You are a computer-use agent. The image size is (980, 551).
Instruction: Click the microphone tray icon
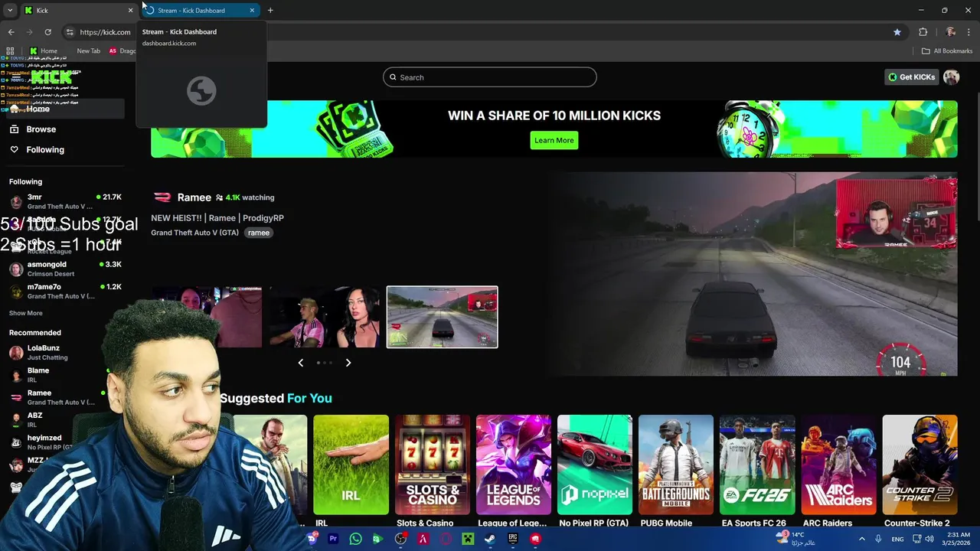coord(878,539)
